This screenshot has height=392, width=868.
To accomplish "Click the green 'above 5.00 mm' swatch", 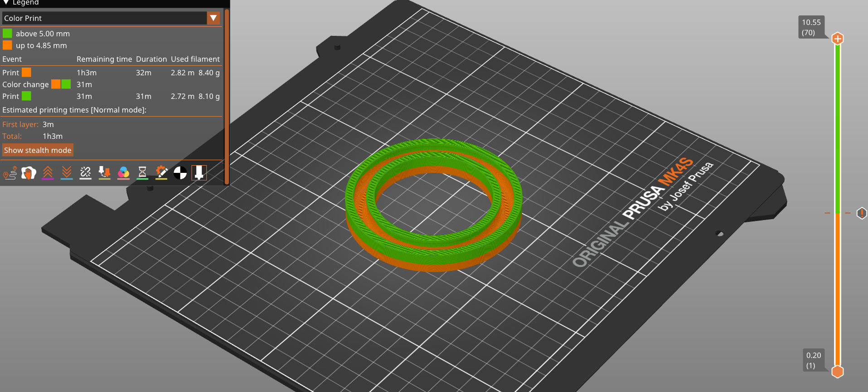I will [7, 34].
